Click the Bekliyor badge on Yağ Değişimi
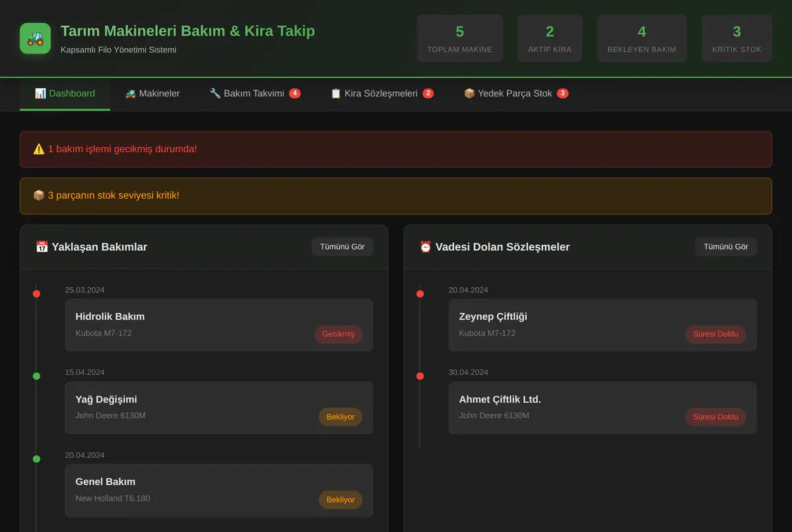 [341, 416]
